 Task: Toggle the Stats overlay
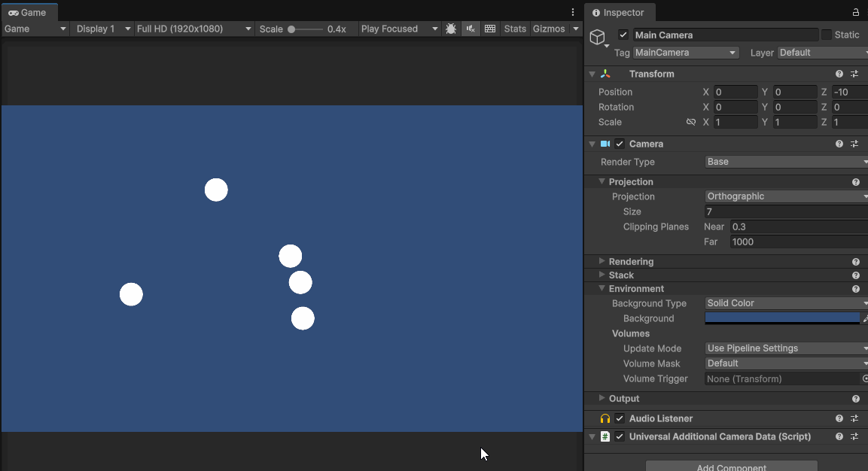[x=515, y=29]
